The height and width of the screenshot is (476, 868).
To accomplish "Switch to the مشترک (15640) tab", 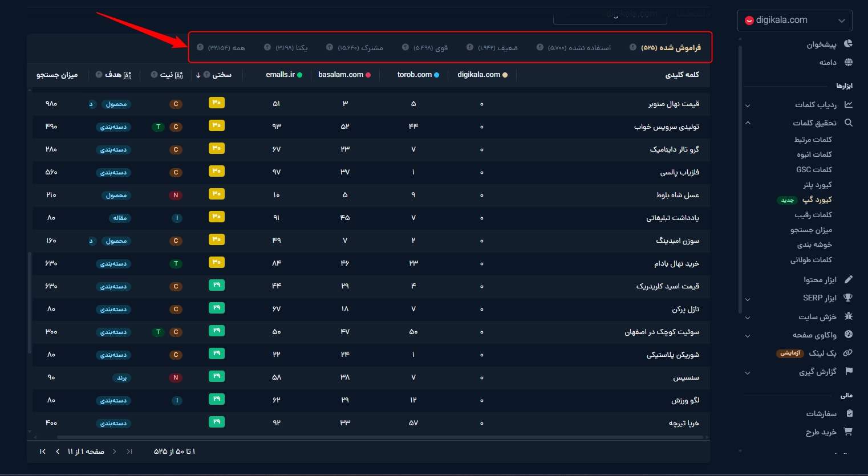I will pyautogui.click(x=360, y=47).
